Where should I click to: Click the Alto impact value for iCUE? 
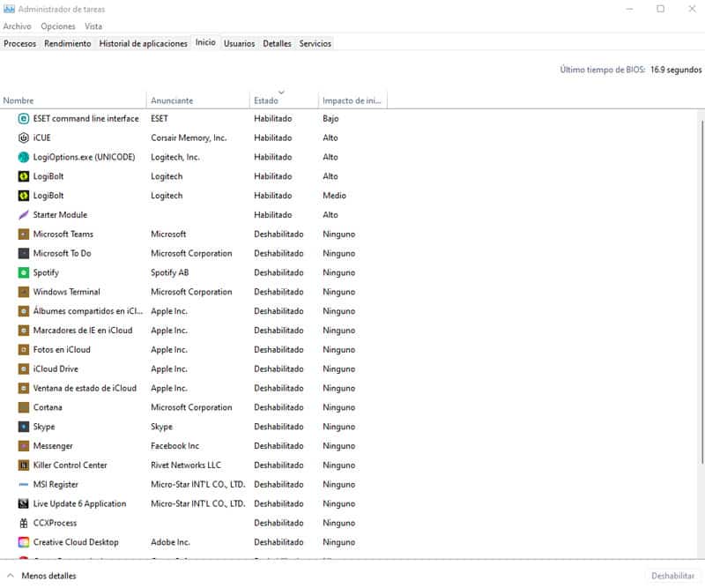[330, 138]
